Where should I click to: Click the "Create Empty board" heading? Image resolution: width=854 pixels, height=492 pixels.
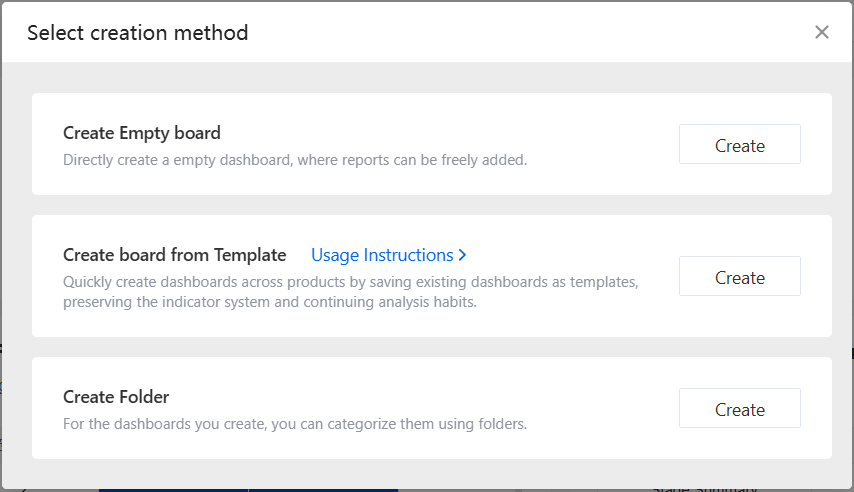142,133
